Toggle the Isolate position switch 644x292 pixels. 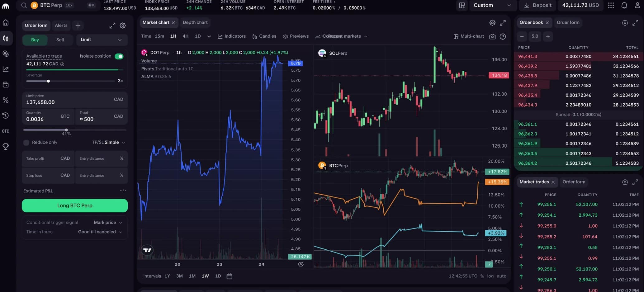point(119,56)
